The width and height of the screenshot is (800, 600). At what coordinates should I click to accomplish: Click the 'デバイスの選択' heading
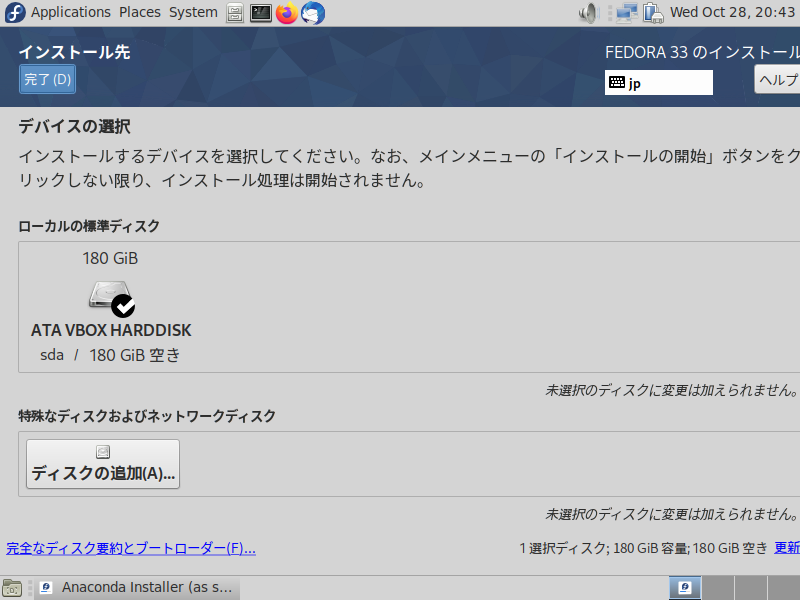pos(74,126)
